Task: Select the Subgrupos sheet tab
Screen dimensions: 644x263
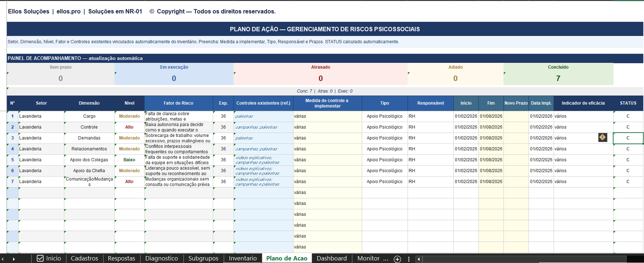Action: coord(203,258)
